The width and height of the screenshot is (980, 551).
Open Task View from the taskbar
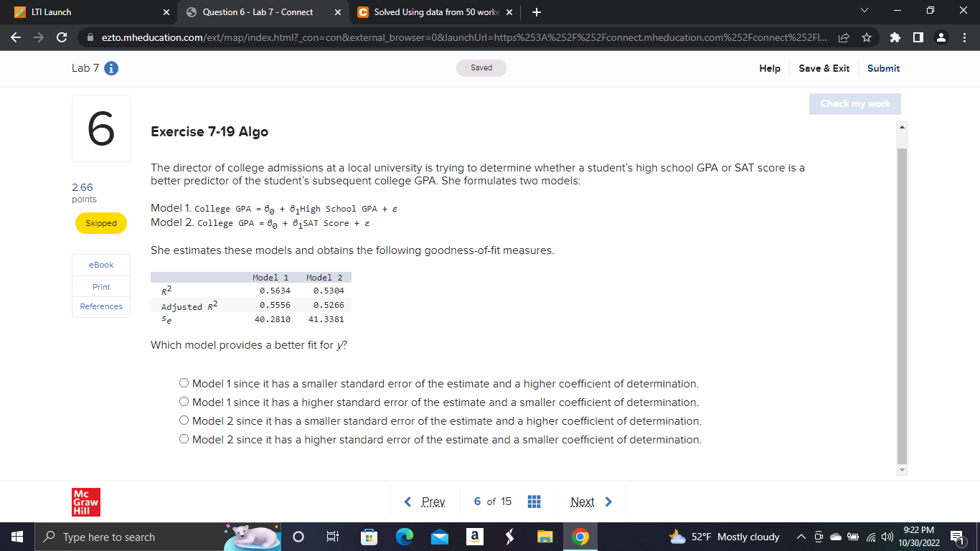coord(333,537)
